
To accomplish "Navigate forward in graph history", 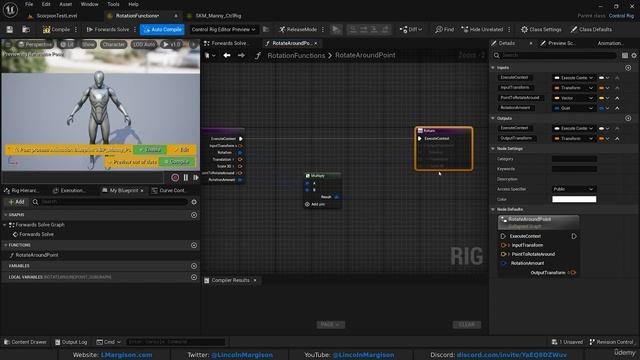I will point(241,55).
